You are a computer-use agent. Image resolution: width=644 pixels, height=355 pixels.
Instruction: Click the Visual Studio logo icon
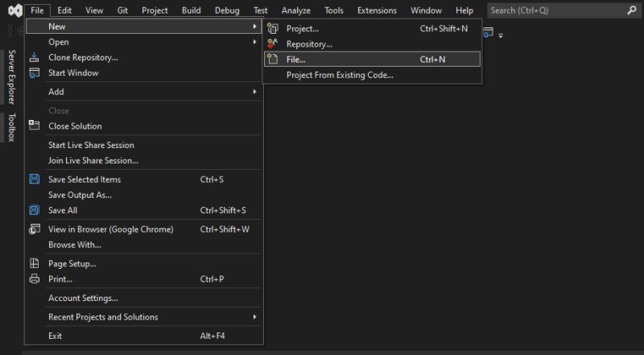(x=15, y=10)
